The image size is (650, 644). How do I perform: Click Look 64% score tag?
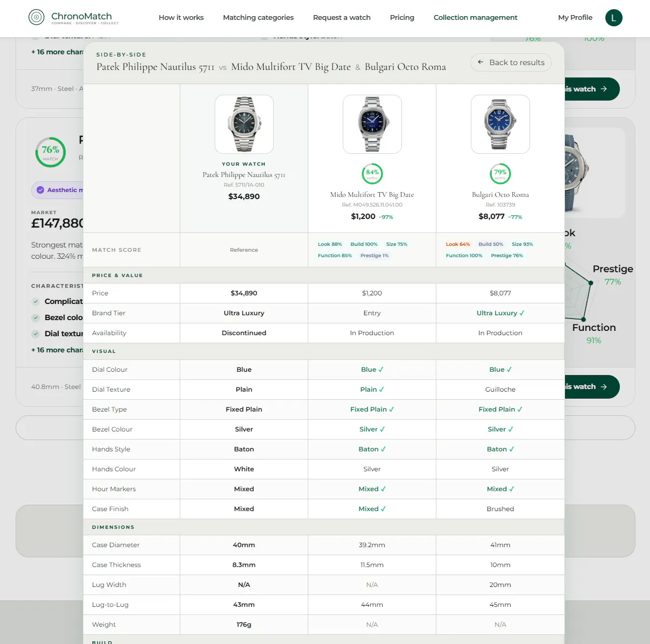458,244
